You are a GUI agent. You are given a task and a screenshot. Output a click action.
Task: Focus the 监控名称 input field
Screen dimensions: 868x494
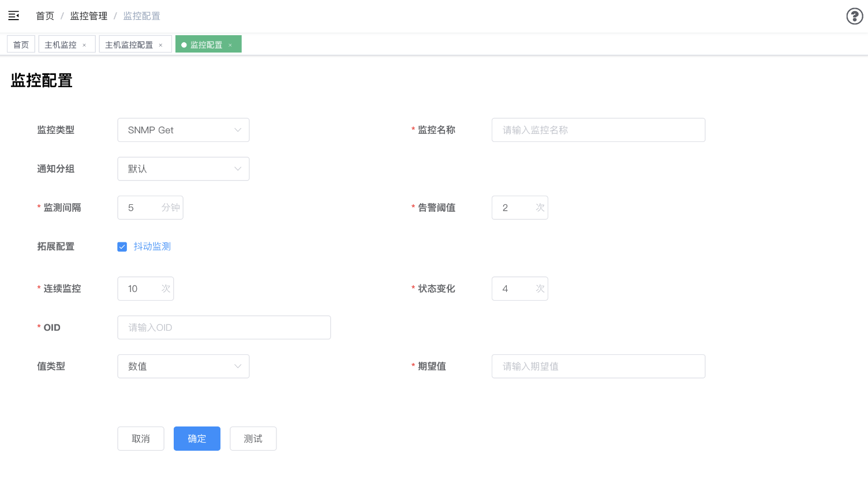(x=598, y=130)
